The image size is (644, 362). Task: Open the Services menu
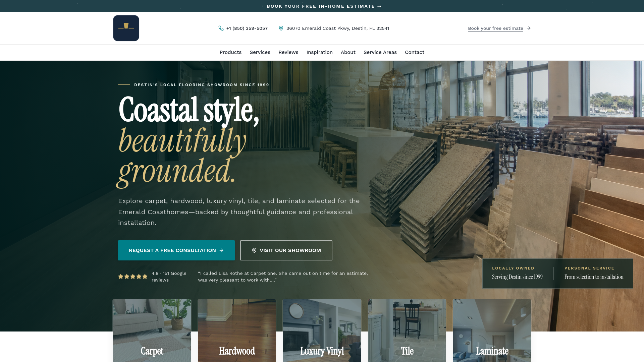[x=260, y=52]
